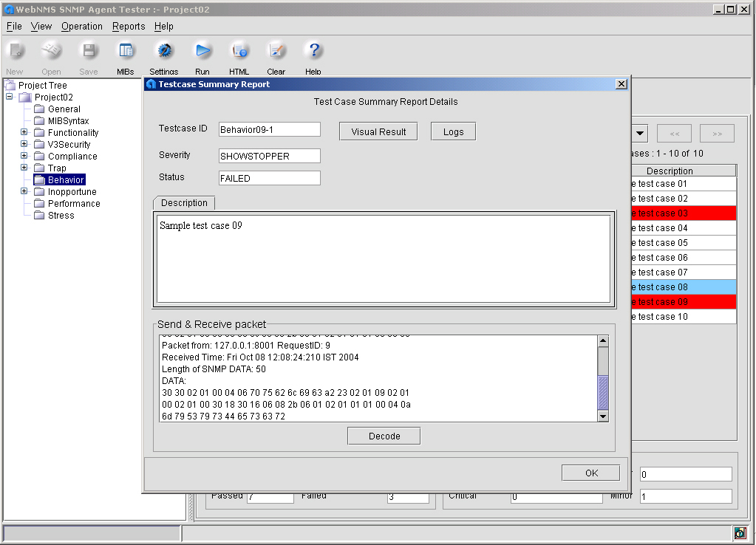The image size is (756, 545).
Task: Expand the V3Security tree node
Action: [x=24, y=143]
